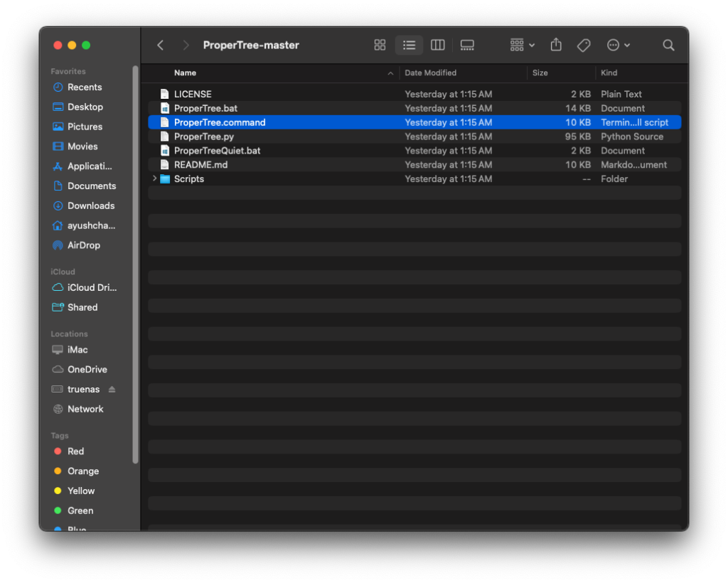The image size is (728, 583).
Task: Select the ProperTree.bat file
Action: (x=414, y=108)
